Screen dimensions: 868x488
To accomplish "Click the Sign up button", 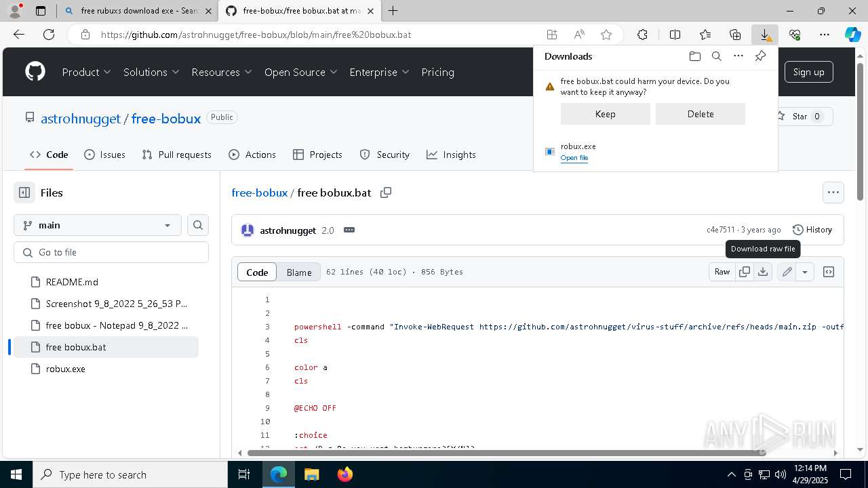I will [809, 72].
